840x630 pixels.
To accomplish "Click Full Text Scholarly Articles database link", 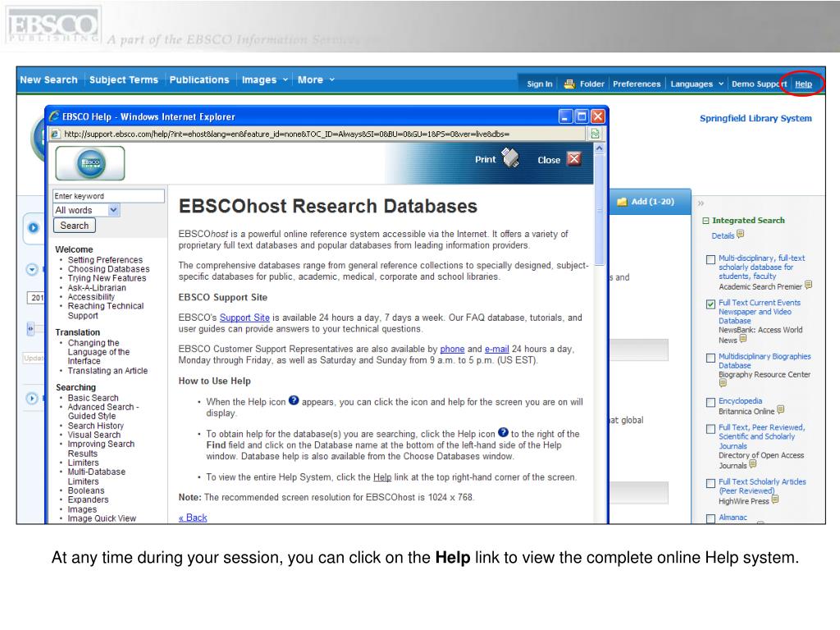I will click(x=762, y=486).
